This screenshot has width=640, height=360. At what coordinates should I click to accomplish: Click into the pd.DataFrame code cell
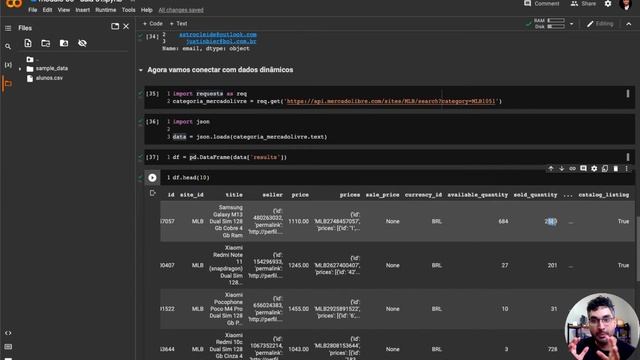click(x=389, y=157)
